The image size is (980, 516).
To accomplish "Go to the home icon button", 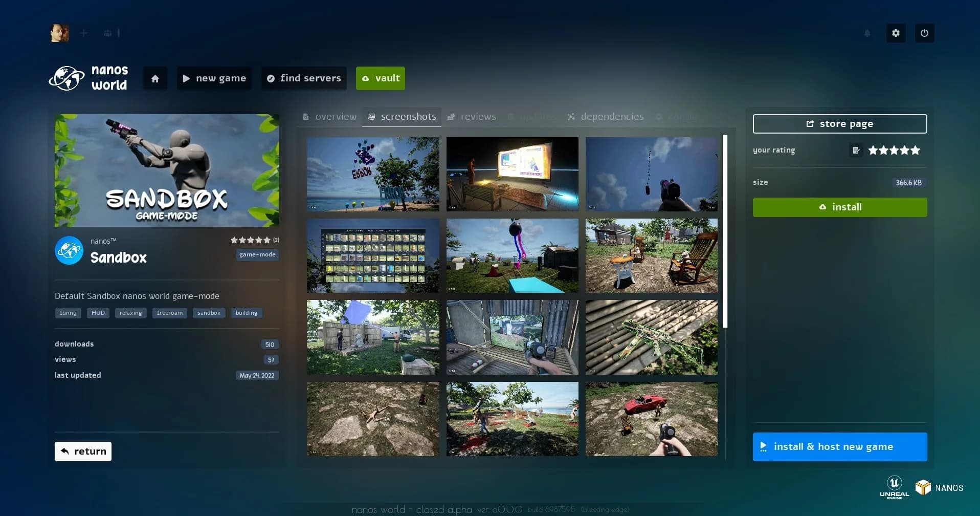I will click(x=155, y=78).
